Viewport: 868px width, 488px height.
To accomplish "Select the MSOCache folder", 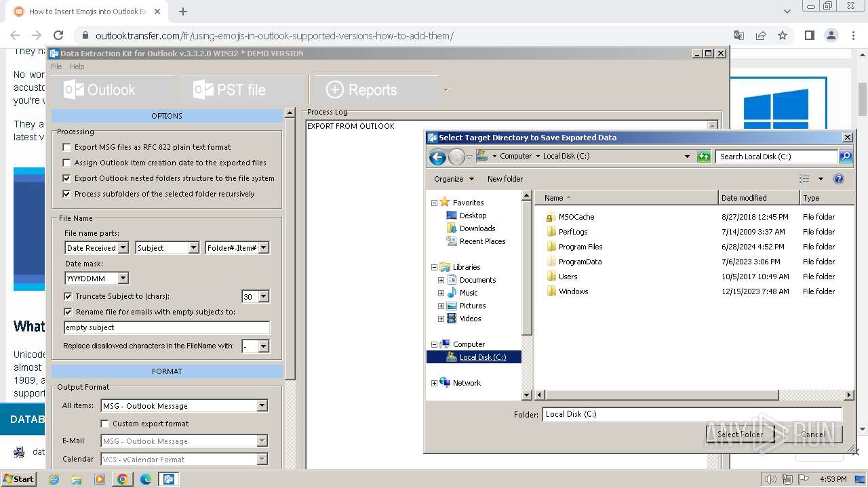I will (x=576, y=217).
